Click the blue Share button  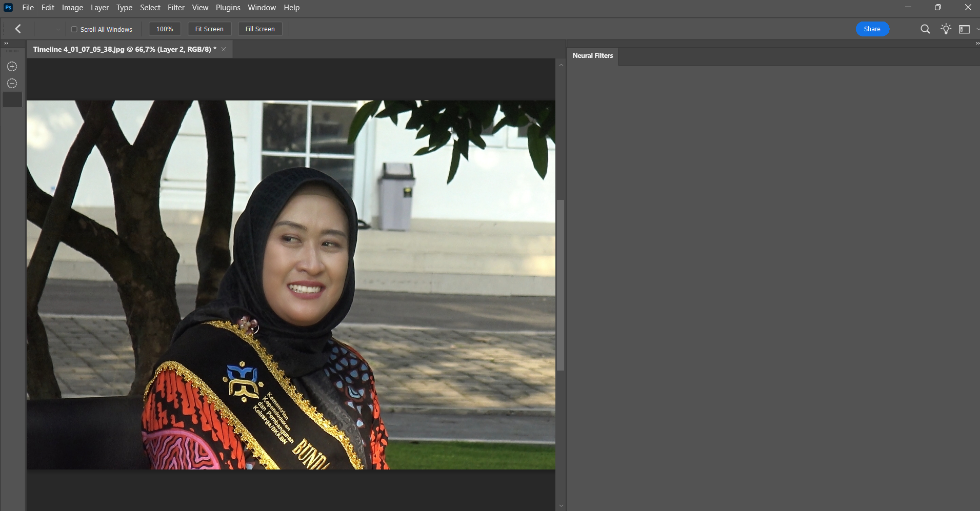click(872, 29)
